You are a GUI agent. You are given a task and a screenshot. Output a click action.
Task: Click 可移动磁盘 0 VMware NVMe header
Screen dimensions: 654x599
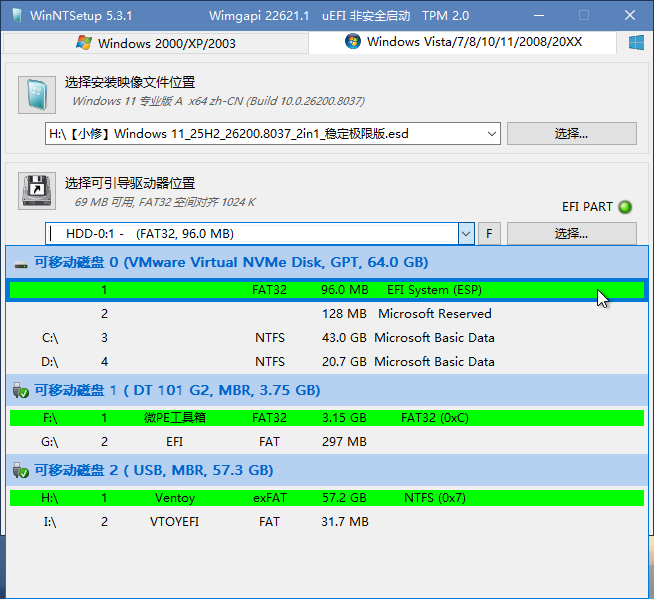click(327, 262)
